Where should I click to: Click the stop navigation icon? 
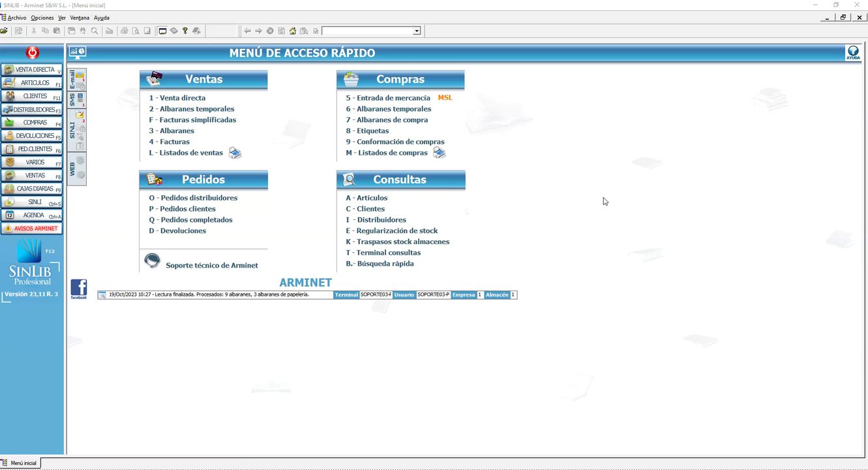(x=270, y=31)
